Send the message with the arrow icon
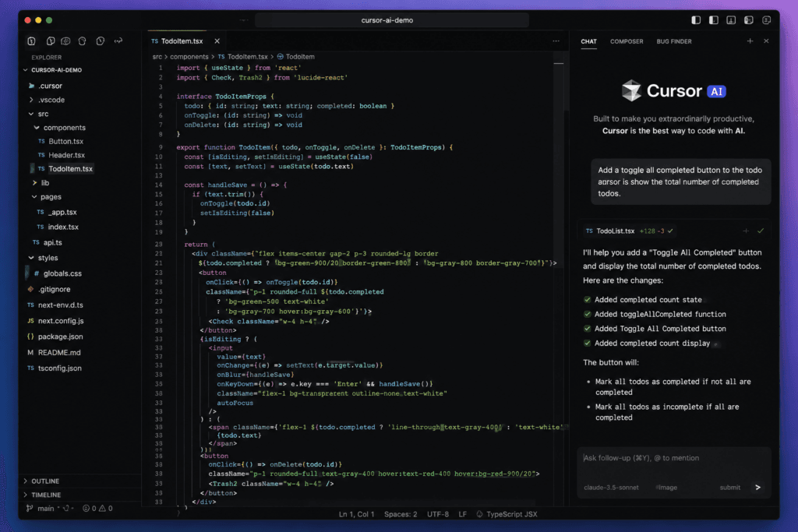798x532 pixels. pyautogui.click(x=757, y=488)
